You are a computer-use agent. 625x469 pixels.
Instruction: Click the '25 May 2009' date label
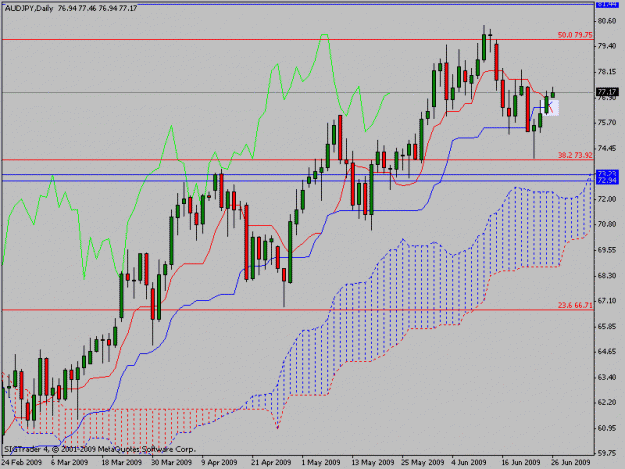[x=423, y=462]
